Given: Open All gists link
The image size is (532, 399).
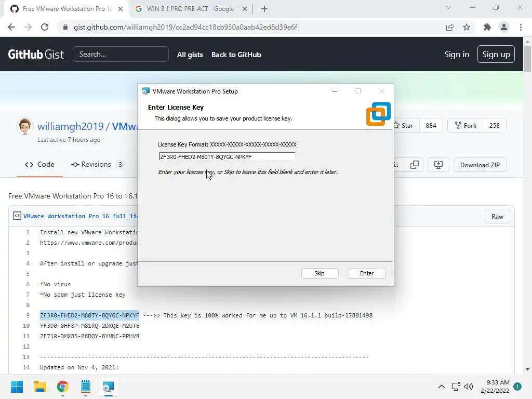Looking at the screenshot, I should 190,55.
